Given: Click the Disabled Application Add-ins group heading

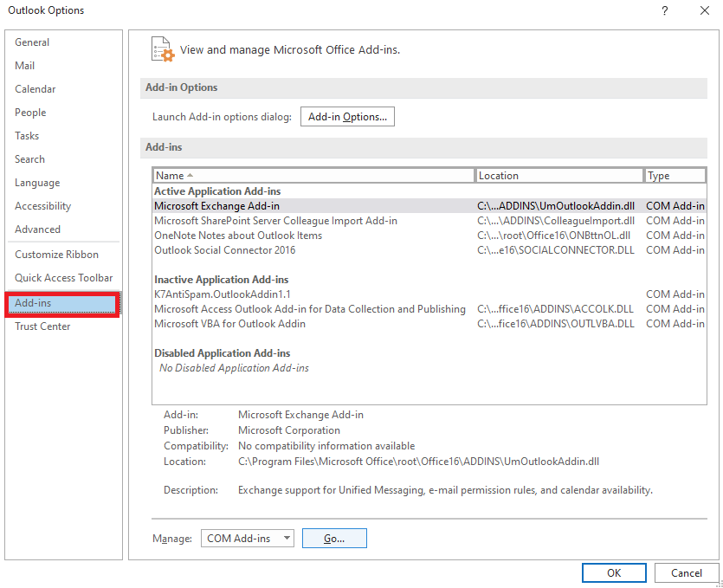Looking at the screenshot, I should (223, 353).
